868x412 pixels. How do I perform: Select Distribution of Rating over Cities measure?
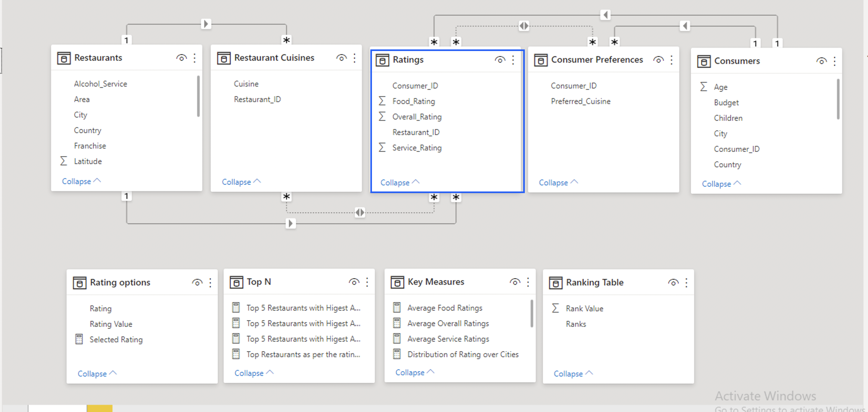pos(463,355)
